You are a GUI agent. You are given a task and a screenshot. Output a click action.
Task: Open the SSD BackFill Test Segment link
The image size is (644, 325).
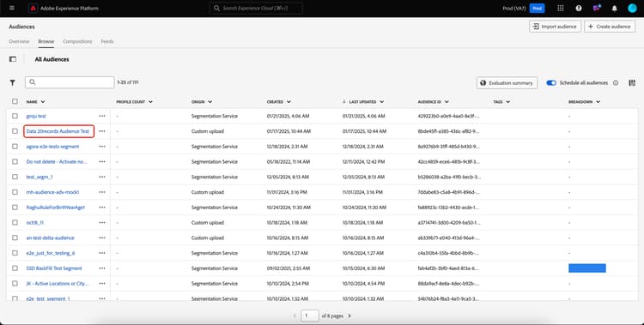pyautogui.click(x=54, y=268)
